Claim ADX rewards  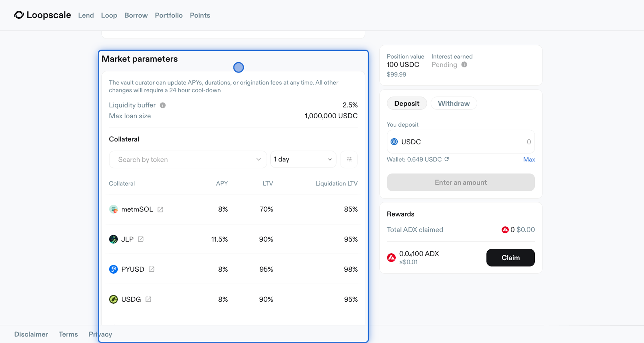pos(510,258)
